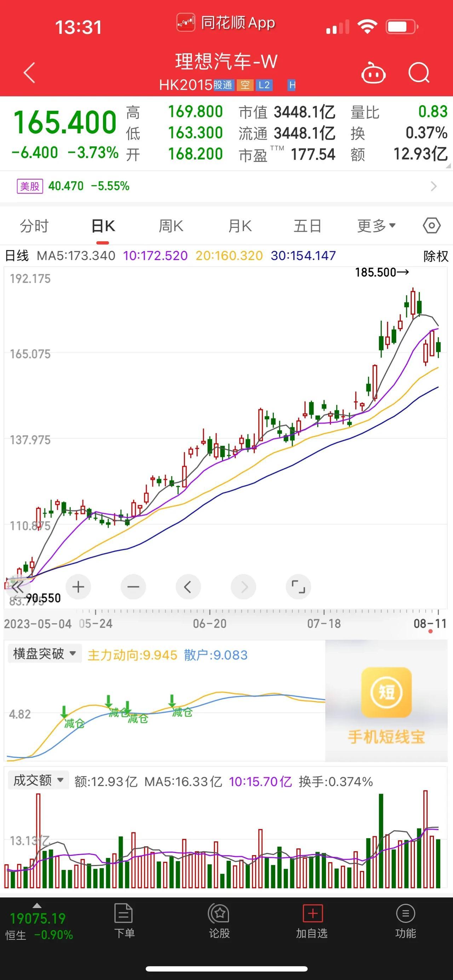The width and height of the screenshot is (453, 980).
Task: Tap the current price 165.400
Action: pyautogui.click(x=65, y=122)
